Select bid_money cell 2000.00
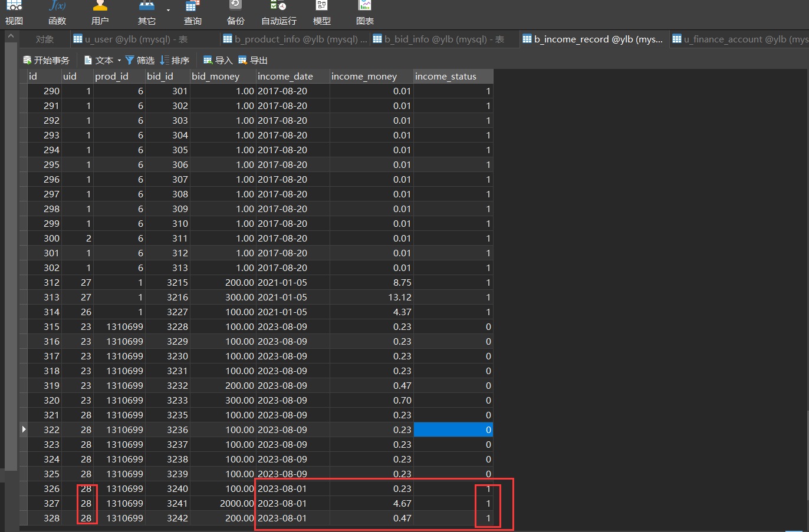This screenshot has height=532, width=809. tap(223, 503)
